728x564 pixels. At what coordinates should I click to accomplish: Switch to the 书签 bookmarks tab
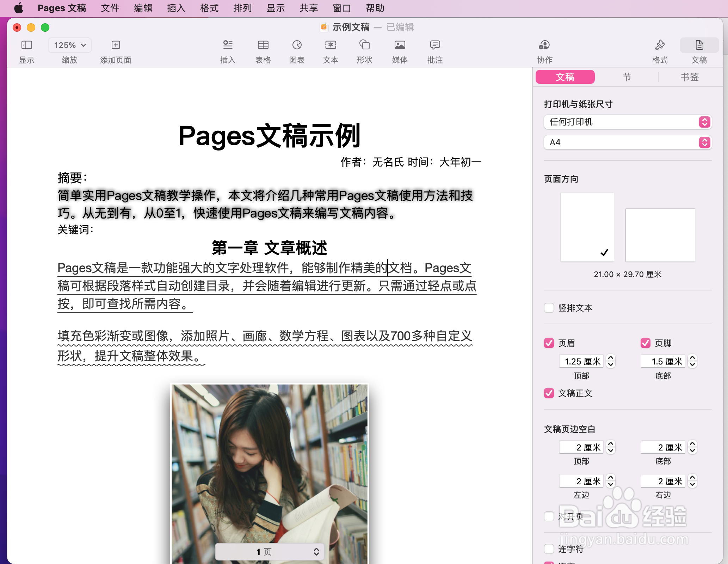coord(689,77)
